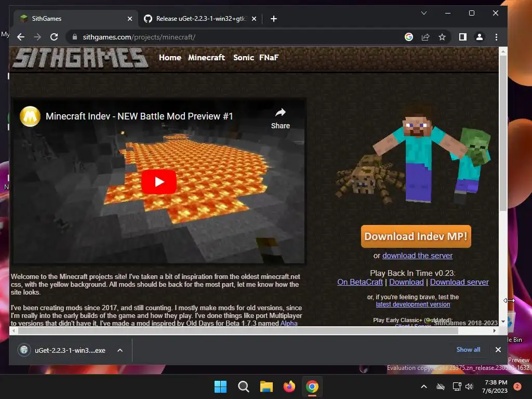Close the SithGames tab
This screenshot has height=399, width=532.
pyautogui.click(x=129, y=19)
